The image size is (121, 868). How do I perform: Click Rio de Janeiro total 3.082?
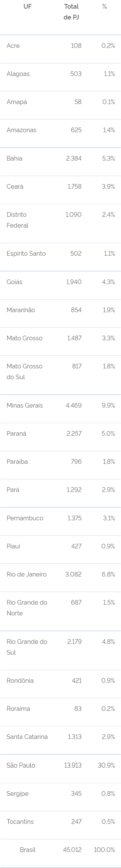pyautogui.click(x=73, y=575)
